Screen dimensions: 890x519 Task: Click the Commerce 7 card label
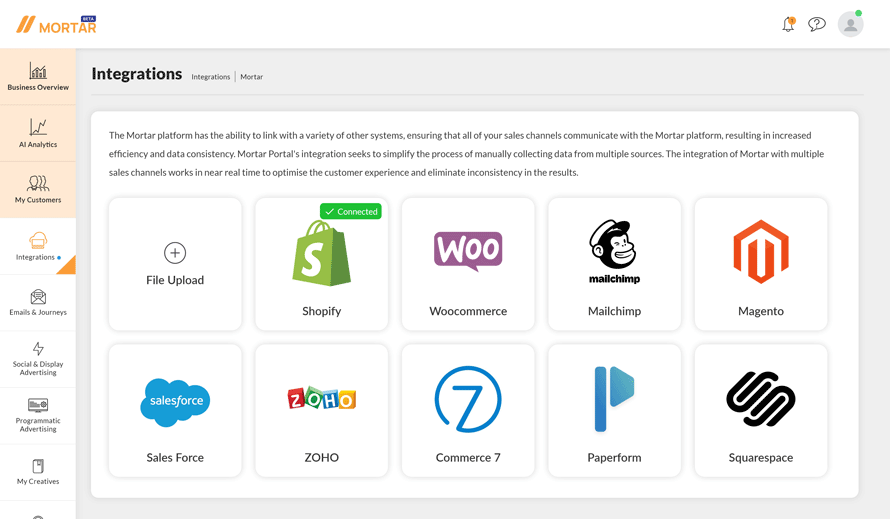pos(468,458)
